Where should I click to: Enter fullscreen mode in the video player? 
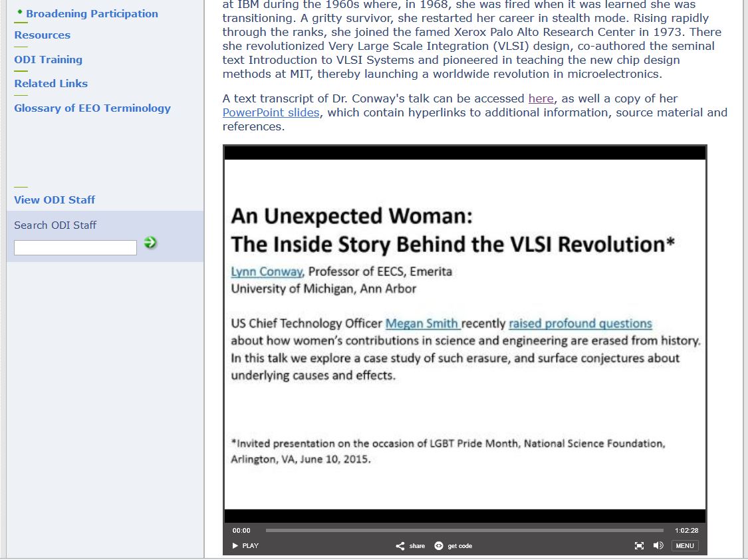pyautogui.click(x=639, y=545)
